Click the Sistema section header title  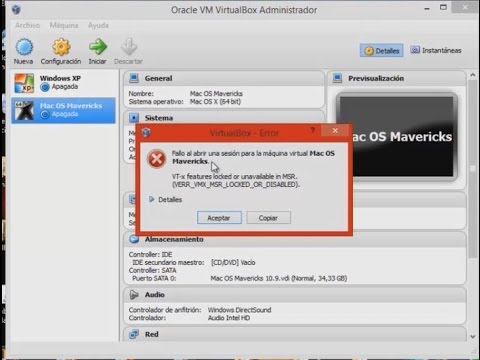pos(159,118)
